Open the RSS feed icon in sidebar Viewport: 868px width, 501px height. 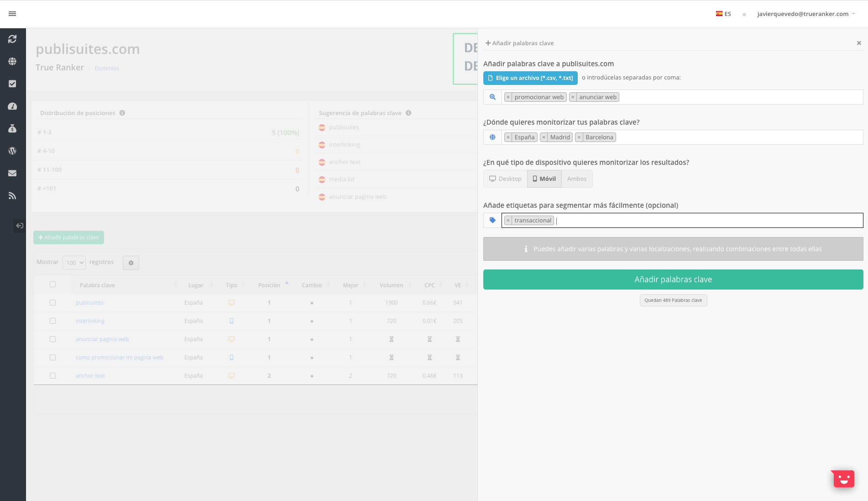pos(12,195)
